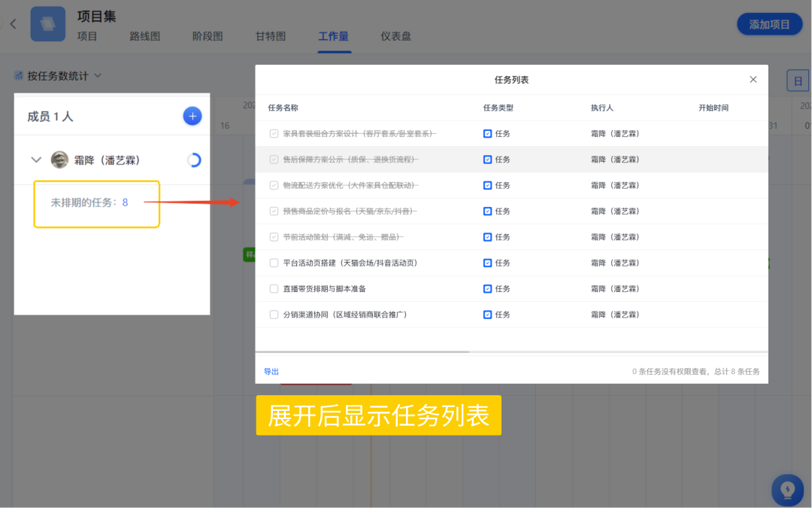Image resolution: width=812 pixels, height=508 pixels.
Task: Click the 添加项目 button
Action: click(x=769, y=23)
